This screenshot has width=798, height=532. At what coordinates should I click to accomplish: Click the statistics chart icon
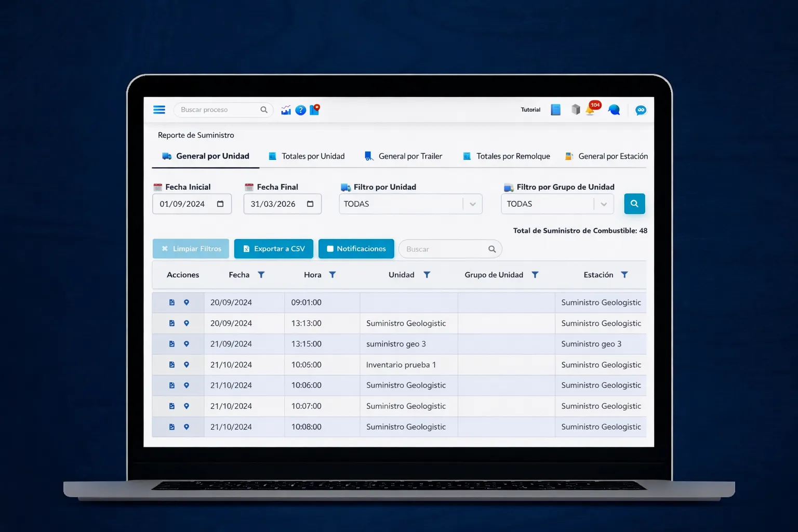pos(286,110)
